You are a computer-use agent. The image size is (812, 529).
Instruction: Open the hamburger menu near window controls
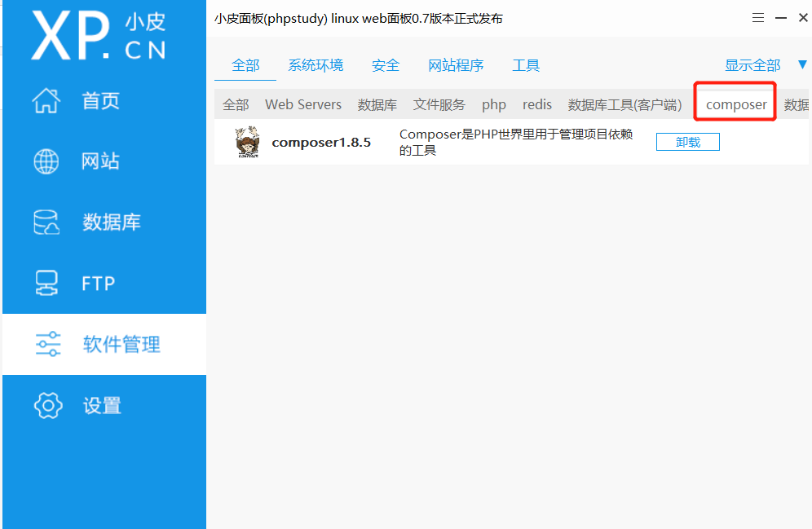point(757,17)
